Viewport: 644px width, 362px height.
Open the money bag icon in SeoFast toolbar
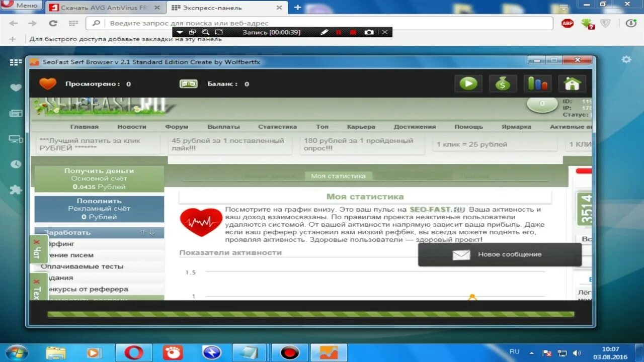(503, 83)
